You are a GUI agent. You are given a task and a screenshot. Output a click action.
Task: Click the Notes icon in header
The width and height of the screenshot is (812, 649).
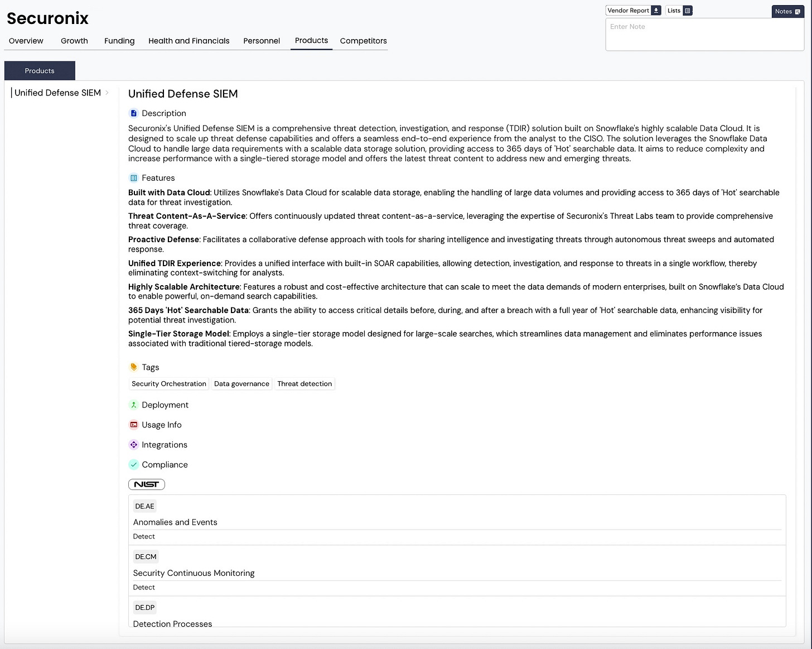click(x=797, y=12)
